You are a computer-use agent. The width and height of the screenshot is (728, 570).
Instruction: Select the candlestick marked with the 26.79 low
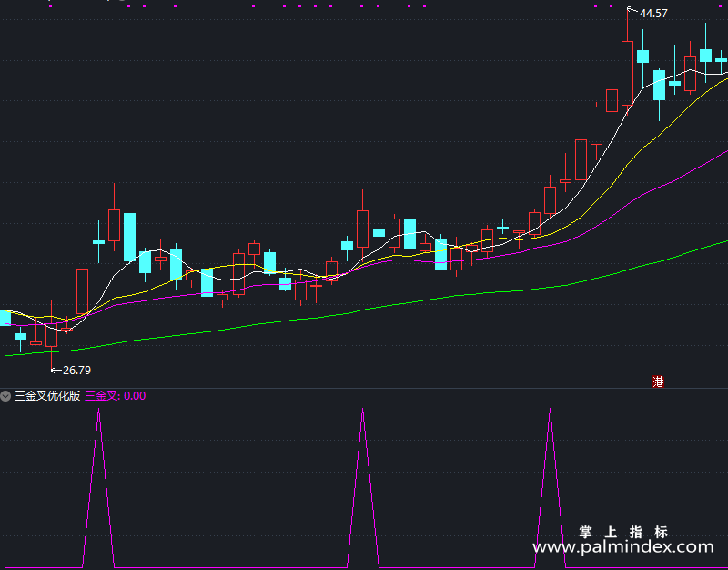52,333
